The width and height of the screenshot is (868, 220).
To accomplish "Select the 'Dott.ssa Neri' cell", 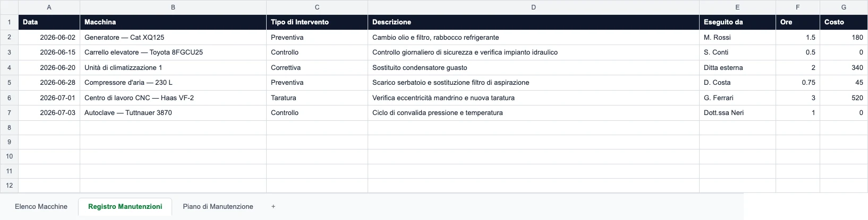I will (x=738, y=113).
